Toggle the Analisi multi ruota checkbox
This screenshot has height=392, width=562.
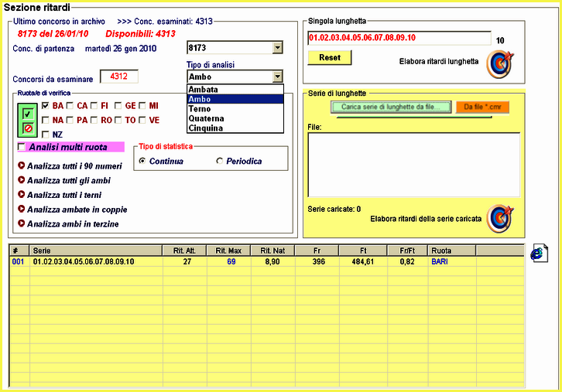[x=22, y=147]
